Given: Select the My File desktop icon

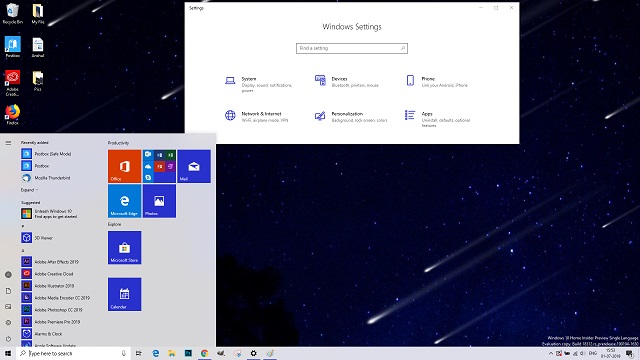Looking at the screenshot, I should (x=38, y=14).
